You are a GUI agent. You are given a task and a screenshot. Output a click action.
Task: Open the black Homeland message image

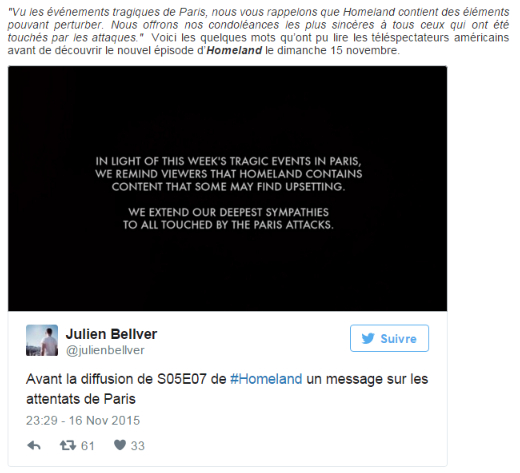[228, 189]
